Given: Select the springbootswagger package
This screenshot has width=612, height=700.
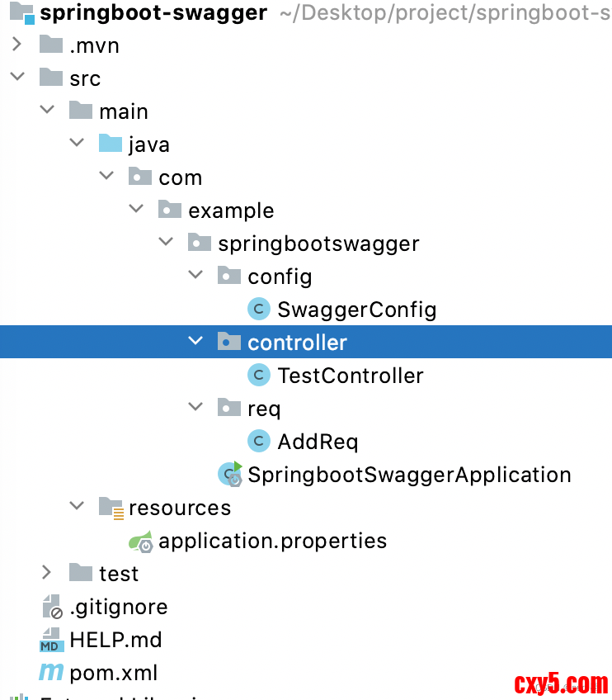Looking at the screenshot, I should [x=318, y=244].
